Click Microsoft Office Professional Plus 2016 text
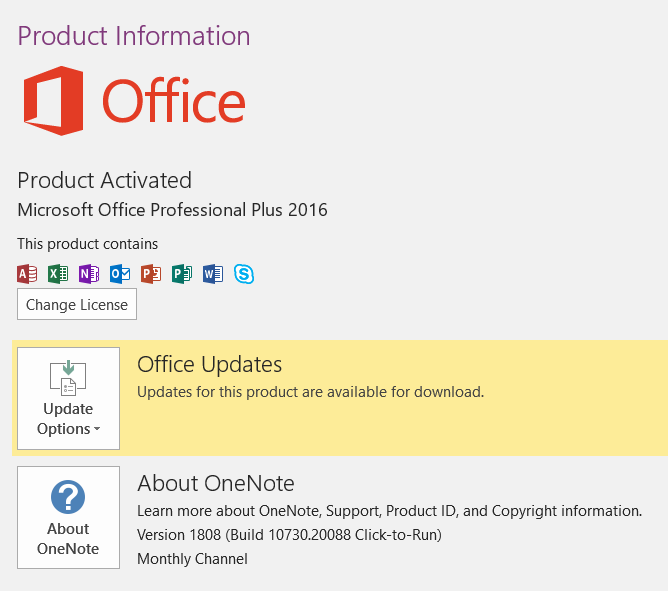Image resolution: width=668 pixels, height=591 pixels. (173, 210)
